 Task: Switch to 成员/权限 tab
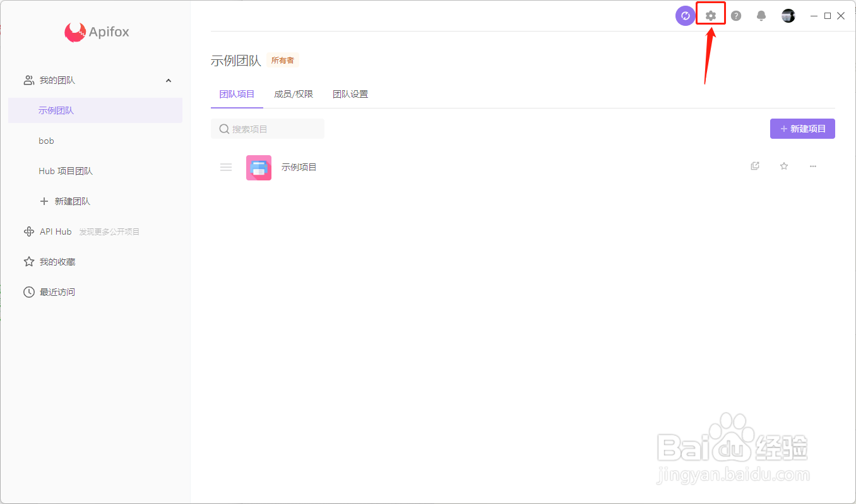click(x=294, y=94)
